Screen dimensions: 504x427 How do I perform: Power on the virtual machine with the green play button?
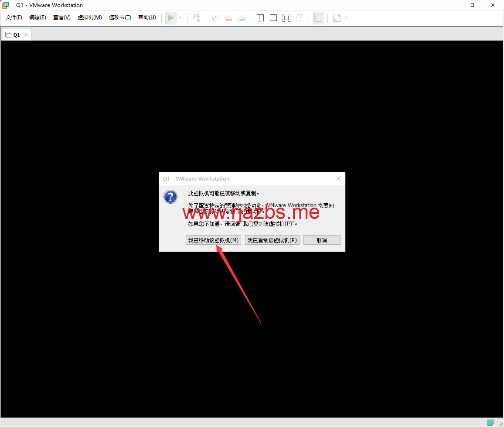tap(170, 18)
